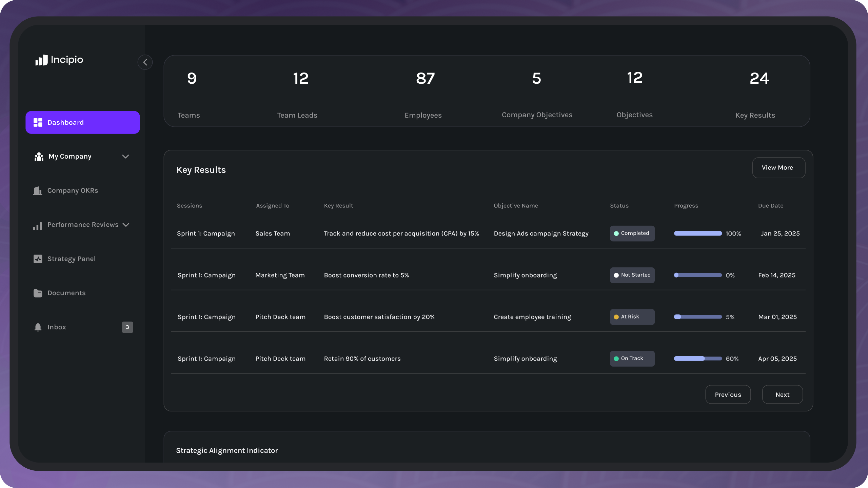The width and height of the screenshot is (868, 488).
Task: Toggle the At Risk status chip
Action: (x=632, y=317)
